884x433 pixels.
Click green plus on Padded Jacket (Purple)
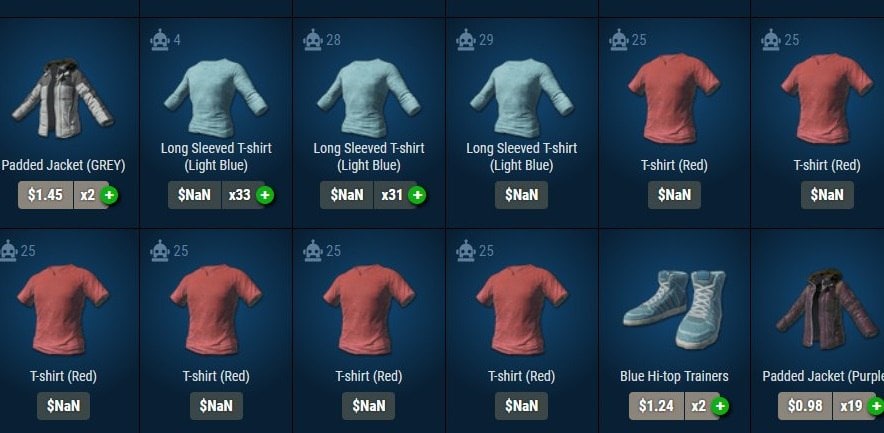pyautogui.click(x=876, y=406)
